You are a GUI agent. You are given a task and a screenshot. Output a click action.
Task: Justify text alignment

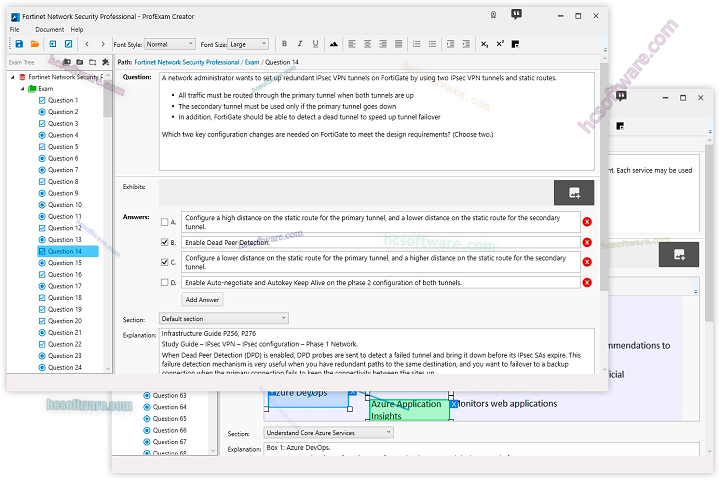pyautogui.click(x=399, y=44)
